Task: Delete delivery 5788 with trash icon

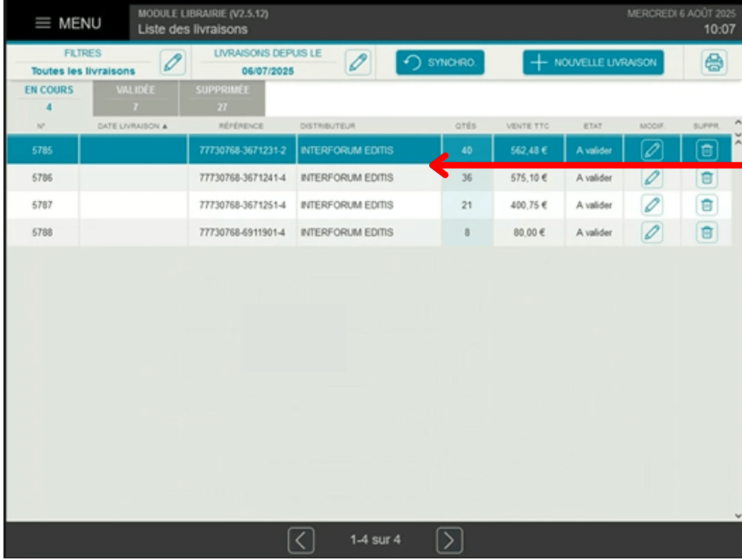Action: coord(707,233)
